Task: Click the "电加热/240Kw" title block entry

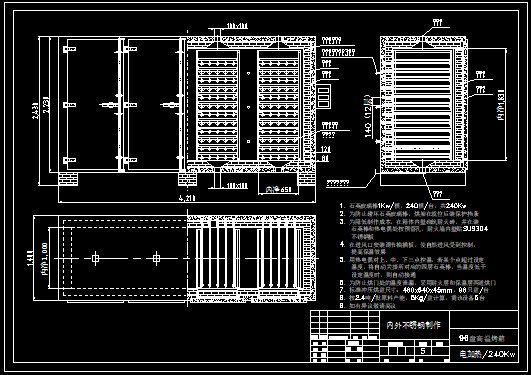Action: (487, 354)
